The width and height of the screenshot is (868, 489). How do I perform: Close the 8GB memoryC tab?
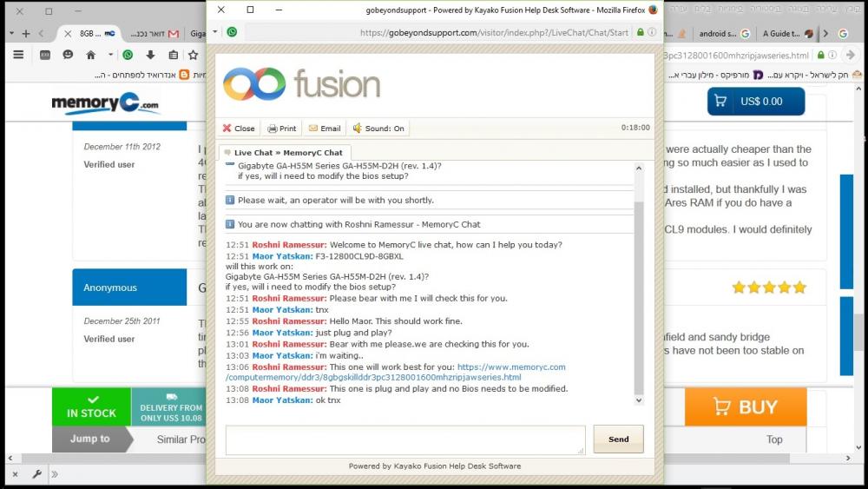68,34
